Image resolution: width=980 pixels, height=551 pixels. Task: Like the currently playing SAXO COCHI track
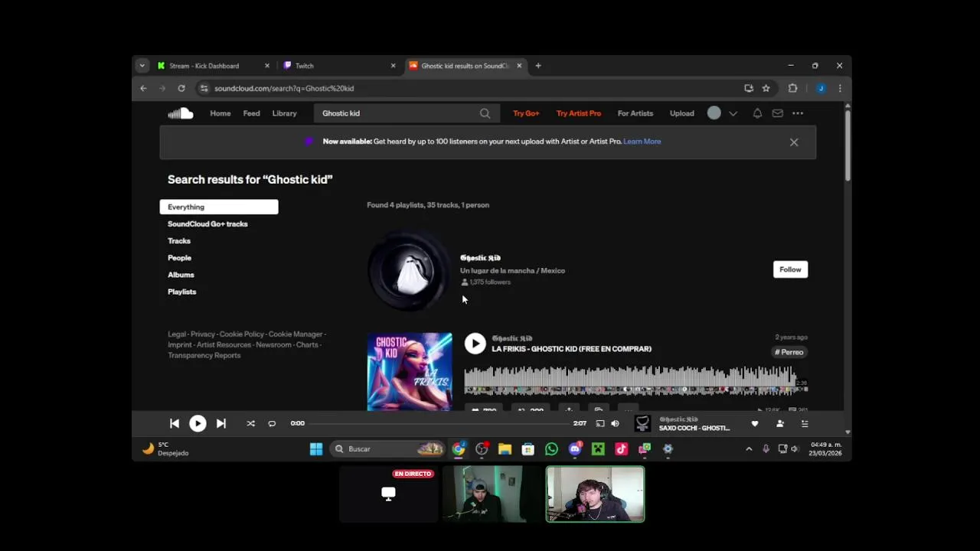(x=755, y=423)
